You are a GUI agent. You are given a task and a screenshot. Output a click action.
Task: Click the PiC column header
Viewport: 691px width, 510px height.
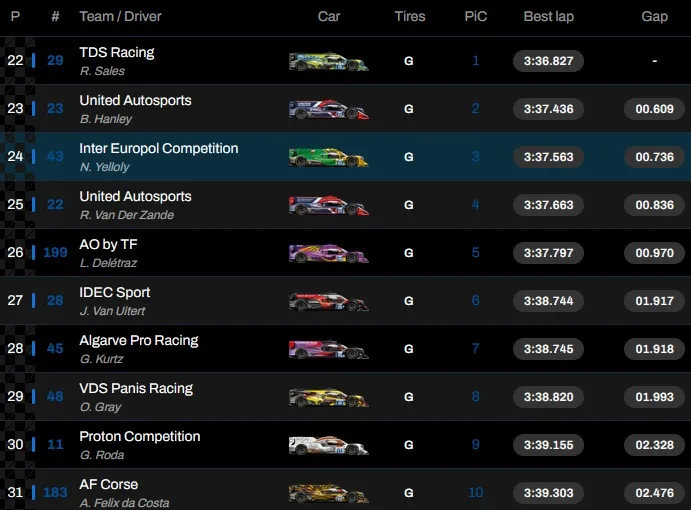point(476,16)
